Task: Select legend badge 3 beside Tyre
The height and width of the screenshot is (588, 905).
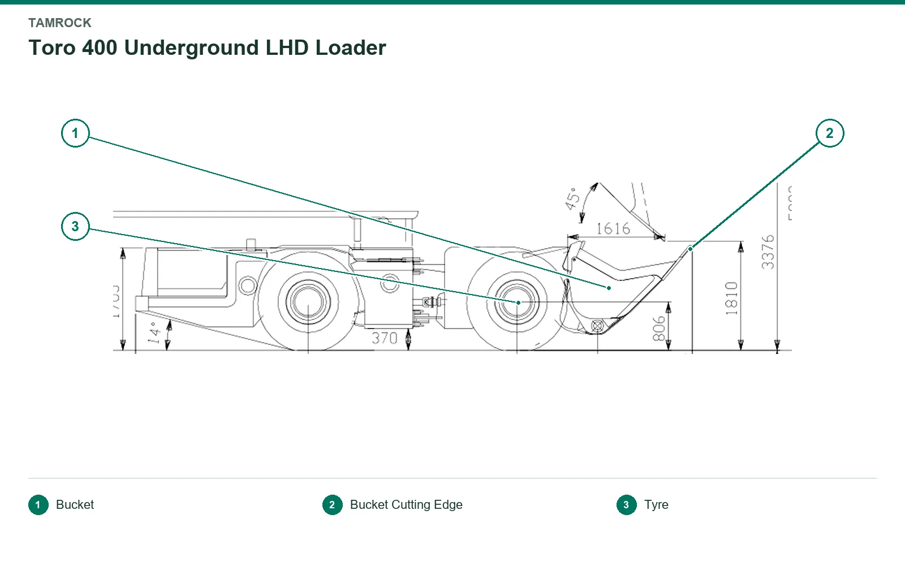Action: 627,505
